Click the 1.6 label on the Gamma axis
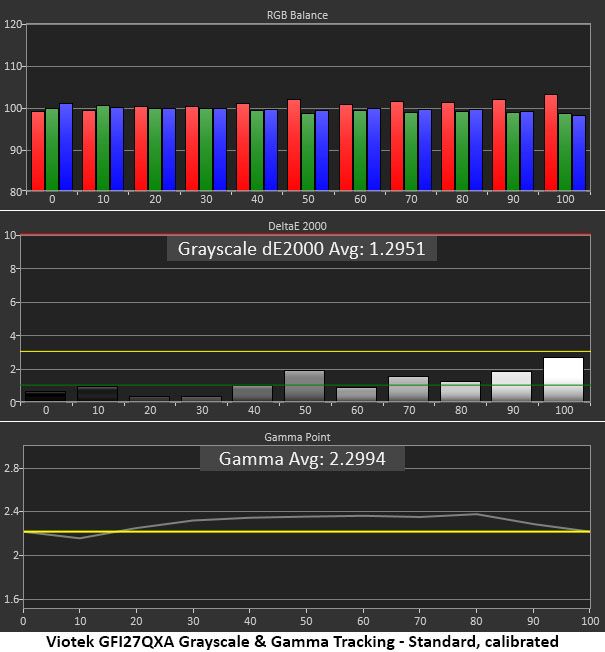Viewport: 605px width, 652px height. (12, 599)
